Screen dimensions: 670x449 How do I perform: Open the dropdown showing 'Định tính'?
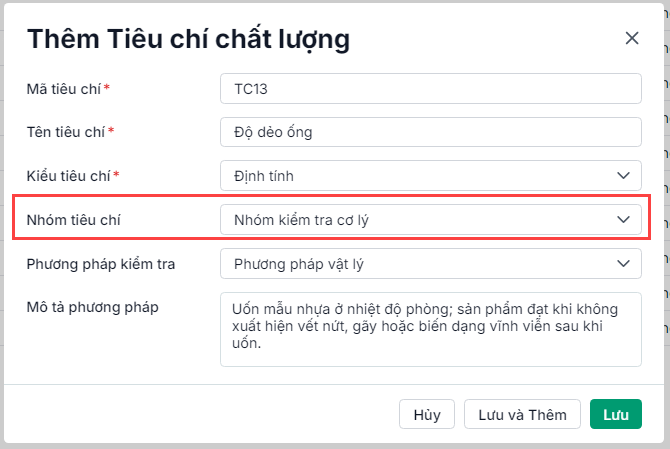point(420,176)
